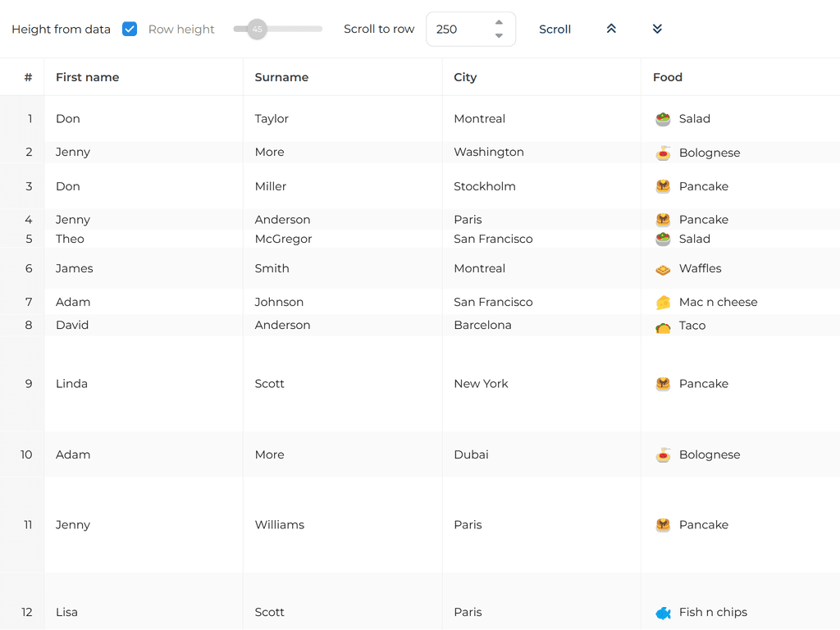This screenshot has height=630, width=840.
Task: Click the fish icon in row 12
Action: point(663,613)
